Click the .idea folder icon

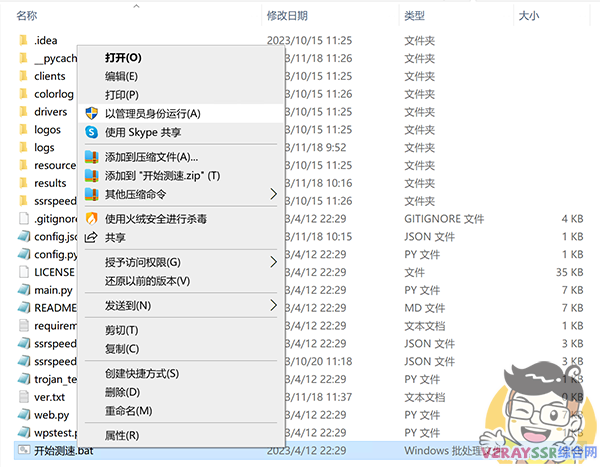(x=24, y=40)
